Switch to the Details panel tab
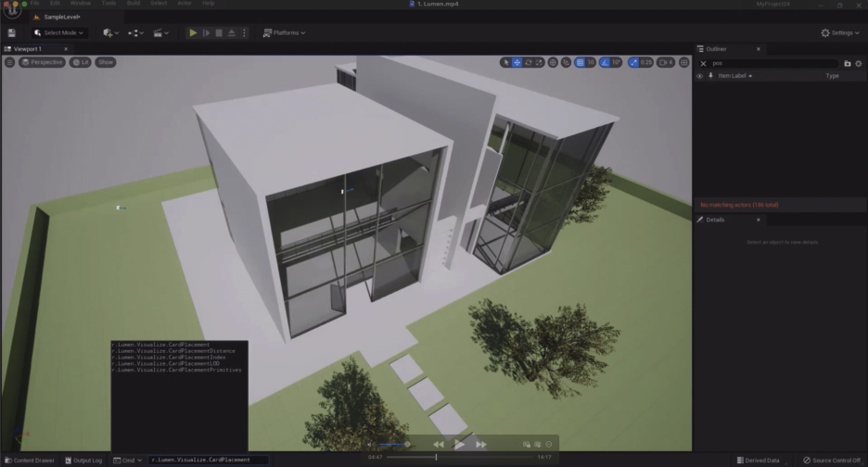 715,220
